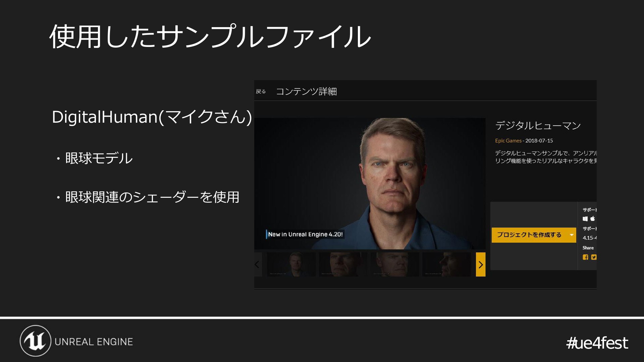Select the fourth side-profile thumbnail
Image resolution: width=644 pixels, height=362 pixels.
pos(446,264)
